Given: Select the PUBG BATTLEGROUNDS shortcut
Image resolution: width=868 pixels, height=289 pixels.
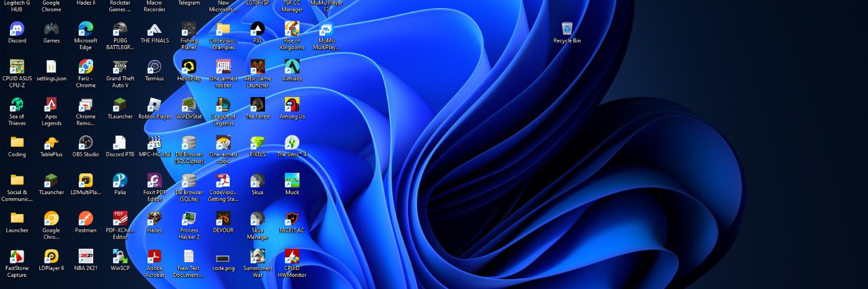Looking at the screenshot, I should click(x=120, y=29).
